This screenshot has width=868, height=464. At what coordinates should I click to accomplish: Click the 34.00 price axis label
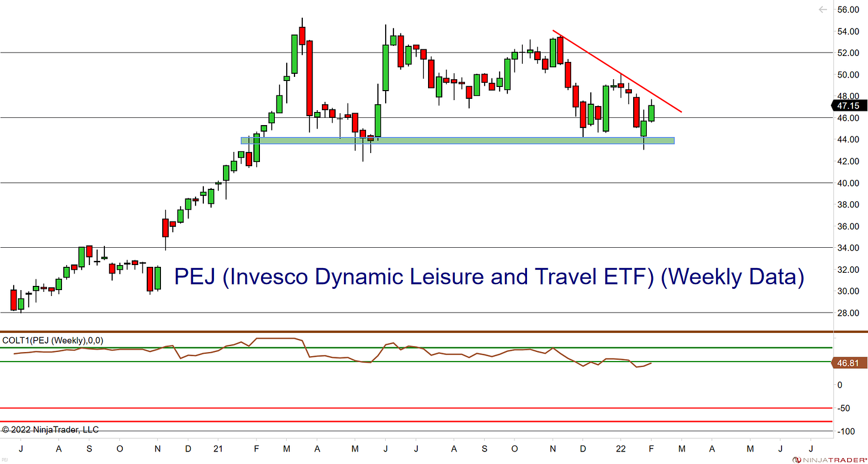tap(848, 248)
